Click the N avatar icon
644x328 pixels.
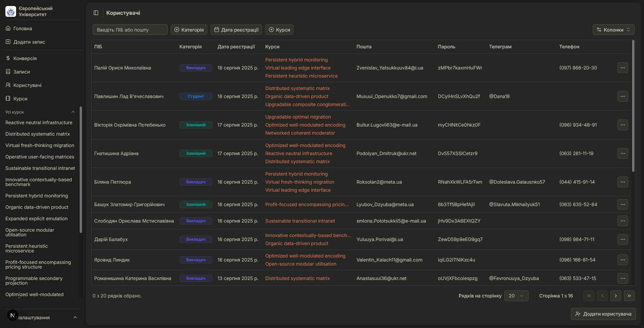point(12,315)
